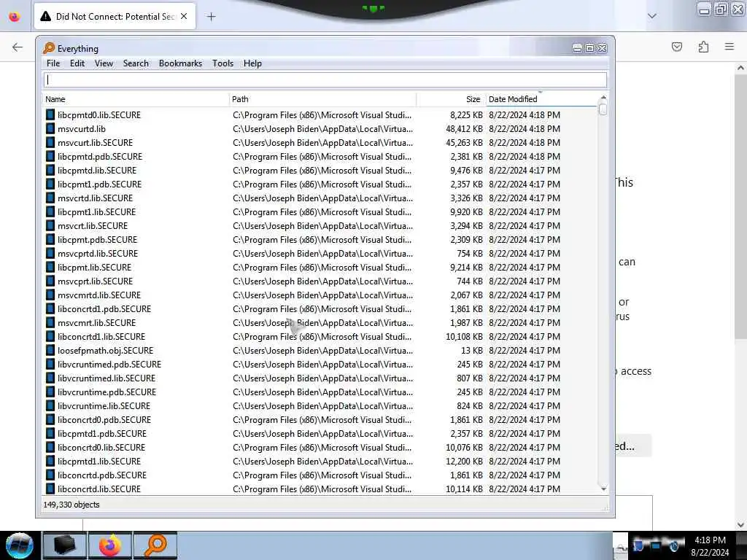747x560 pixels.
Task: Open the Help menu
Action: point(252,63)
